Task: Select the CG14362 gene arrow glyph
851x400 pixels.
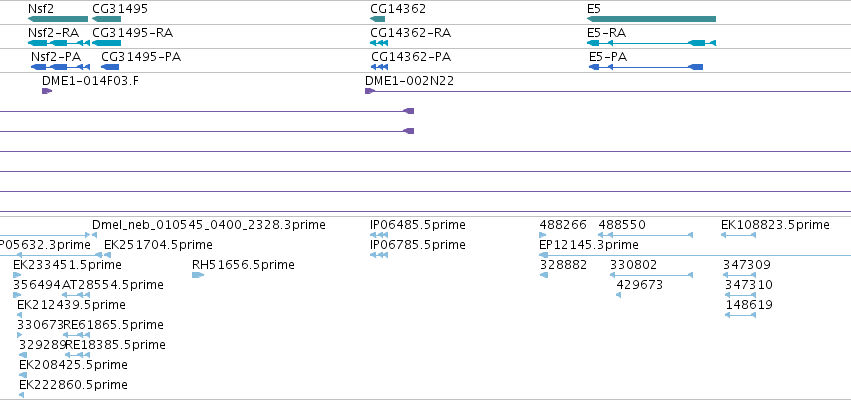Action: click(377, 19)
